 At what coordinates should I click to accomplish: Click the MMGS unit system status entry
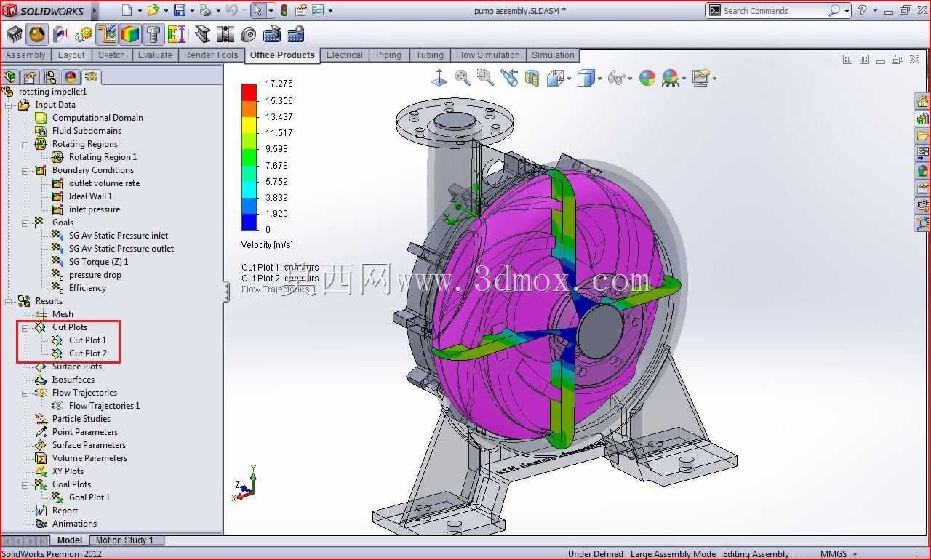833,554
